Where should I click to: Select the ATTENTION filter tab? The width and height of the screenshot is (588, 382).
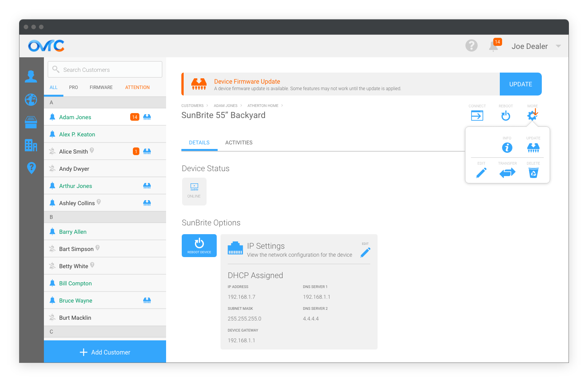click(137, 87)
